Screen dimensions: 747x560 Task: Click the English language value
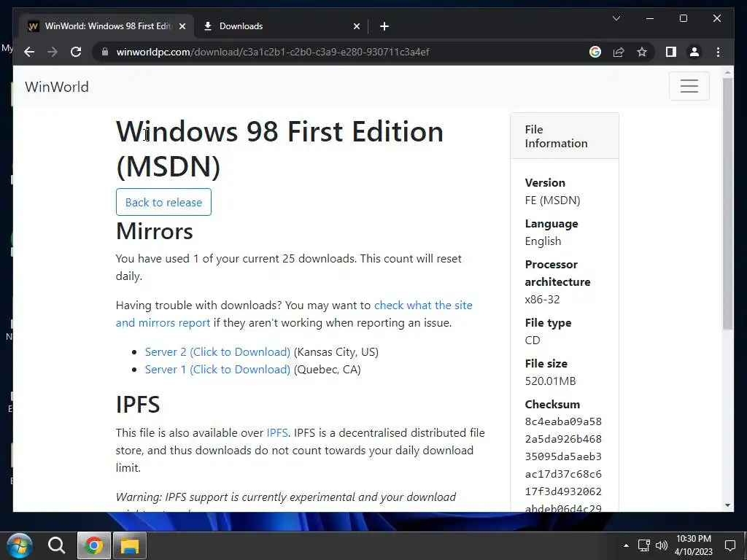(543, 241)
